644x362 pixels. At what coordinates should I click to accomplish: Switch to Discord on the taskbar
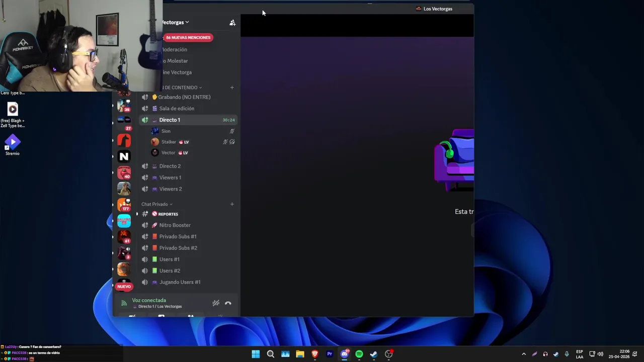click(345, 354)
